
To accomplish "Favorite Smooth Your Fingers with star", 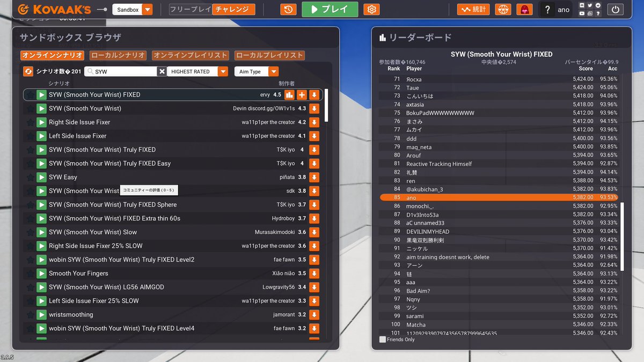I will tap(30, 274).
